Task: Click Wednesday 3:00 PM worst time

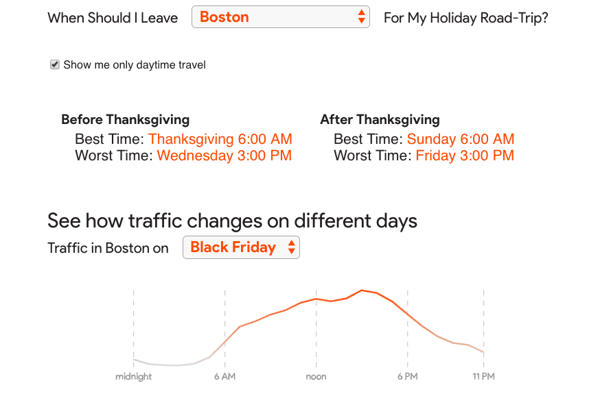Action: coord(224,155)
